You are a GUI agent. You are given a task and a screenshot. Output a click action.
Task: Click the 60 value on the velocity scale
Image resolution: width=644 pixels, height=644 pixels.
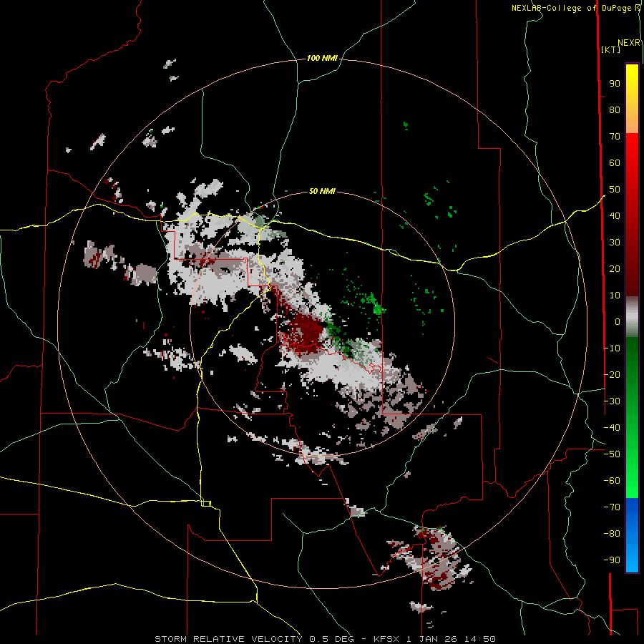coord(615,163)
